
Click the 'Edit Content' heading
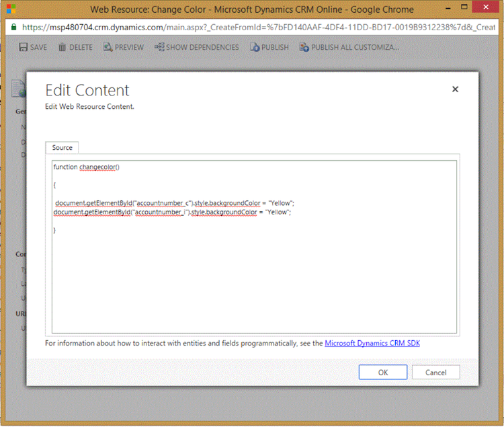[87, 90]
